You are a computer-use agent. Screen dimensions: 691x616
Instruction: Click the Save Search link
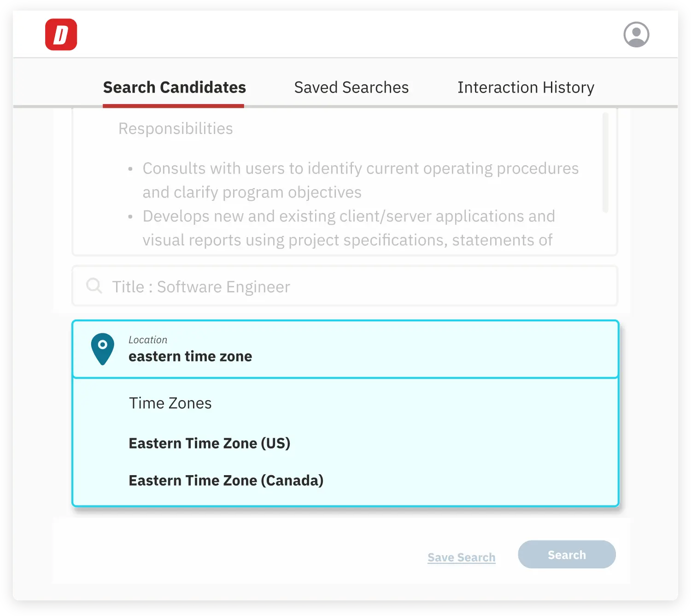pyautogui.click(x=461, y=558)
